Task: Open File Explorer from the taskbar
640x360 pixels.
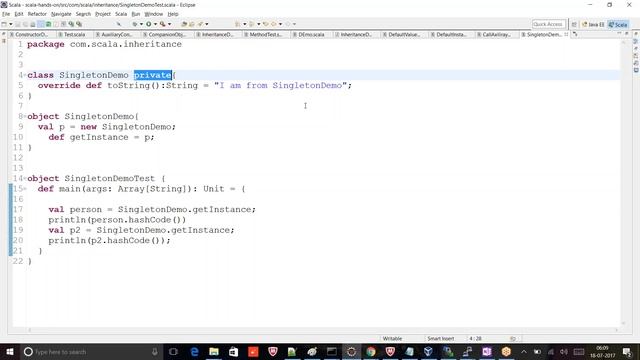Action: [214, 351]
